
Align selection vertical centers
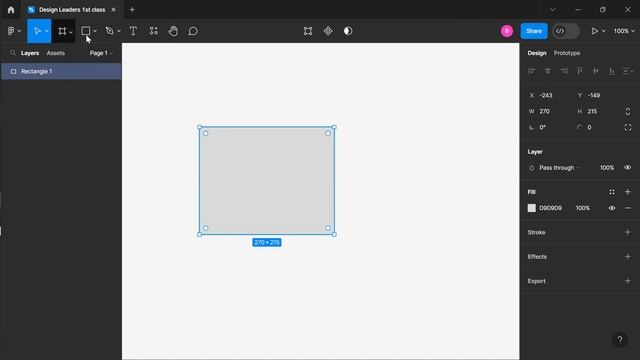[x=596, y=71]
